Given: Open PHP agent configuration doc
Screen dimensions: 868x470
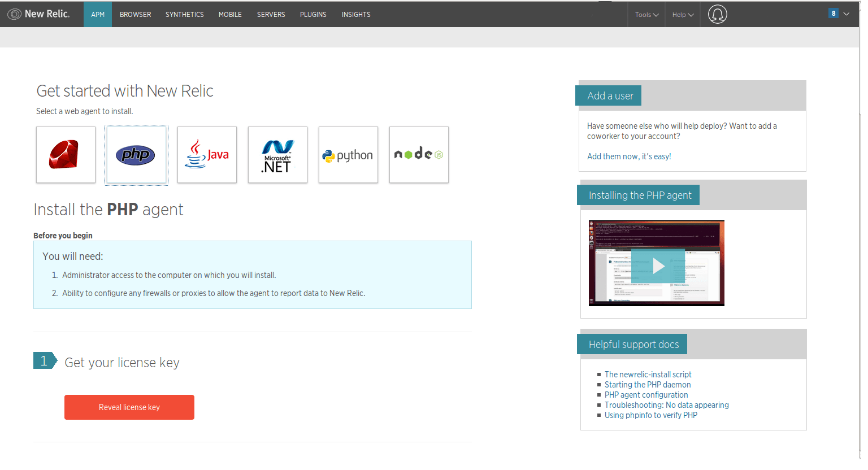Looking at the screenshot, I should (646, 395).
